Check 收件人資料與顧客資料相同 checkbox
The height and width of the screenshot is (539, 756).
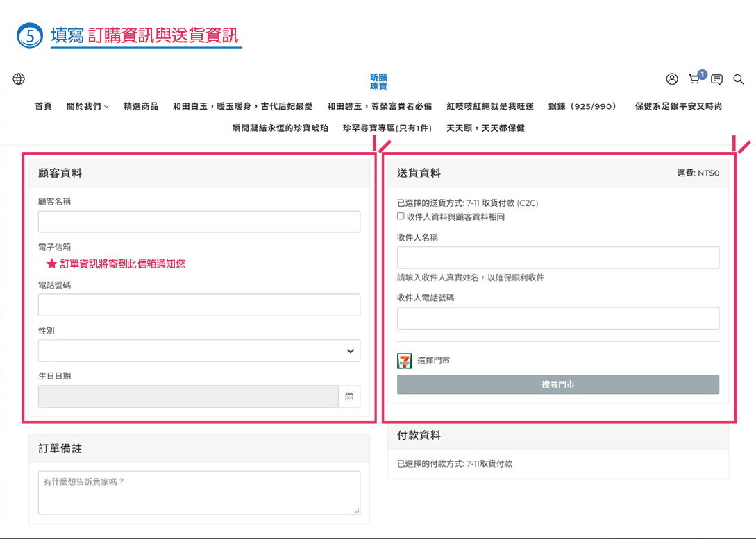point(401,216)
